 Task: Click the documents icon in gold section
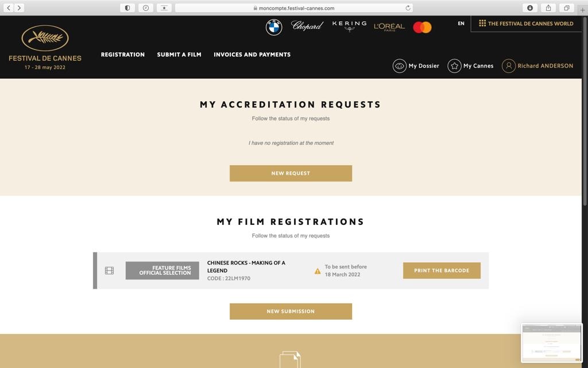point(290,360)
